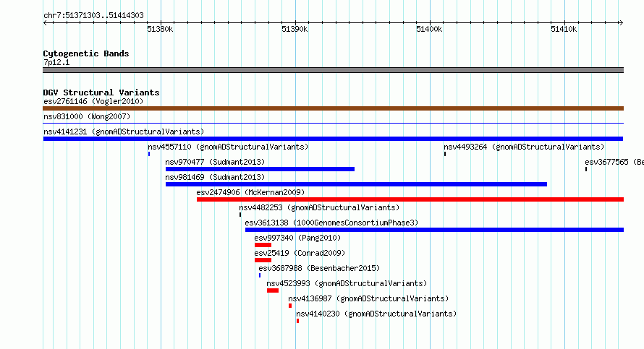Click the esv25419 (Conrad2009) label
This screenshot has height=349, width=644.
tap(300, 253)
